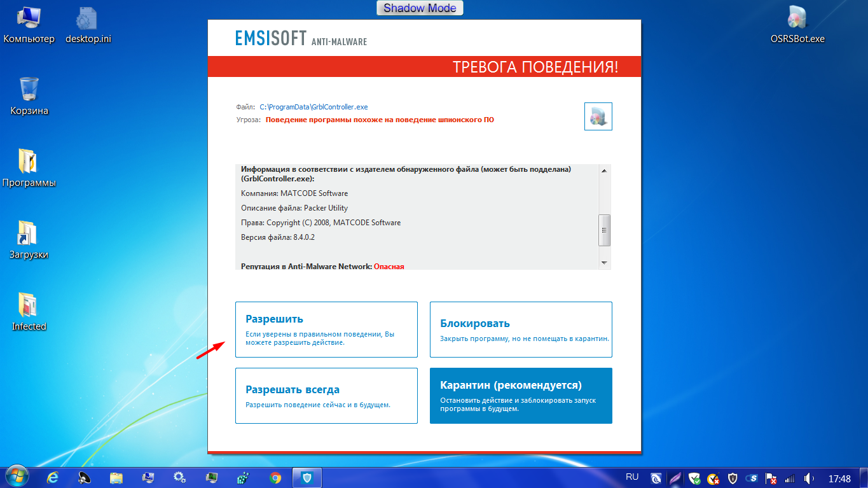Select the Emsisoft shield taskbar button

[x=307, y=477]
